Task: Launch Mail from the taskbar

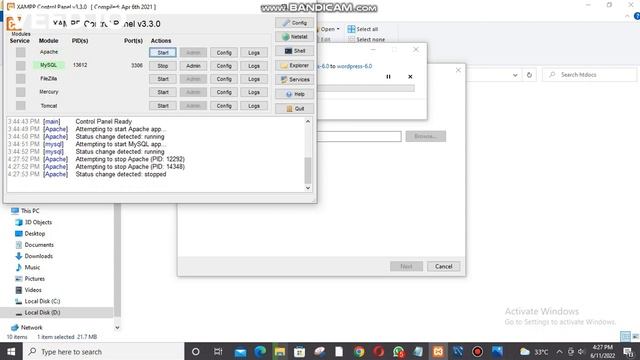Action: tap(240, 351)
